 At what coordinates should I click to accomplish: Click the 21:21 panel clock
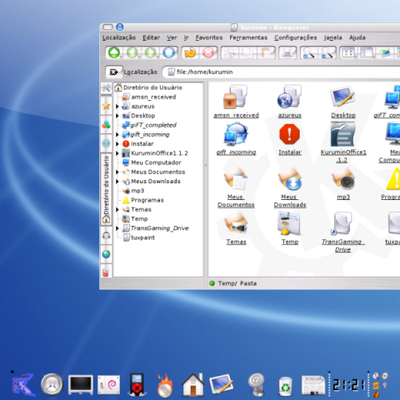348,384
